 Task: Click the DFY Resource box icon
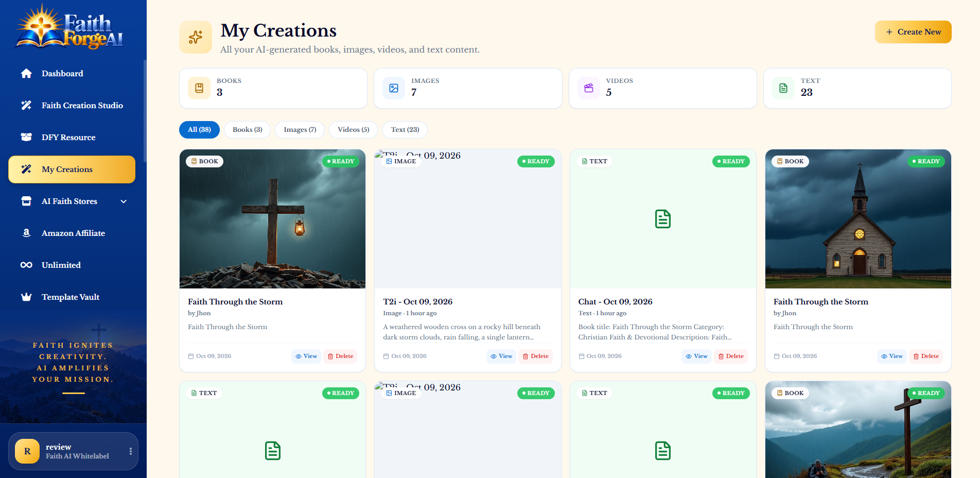[26, 138]
